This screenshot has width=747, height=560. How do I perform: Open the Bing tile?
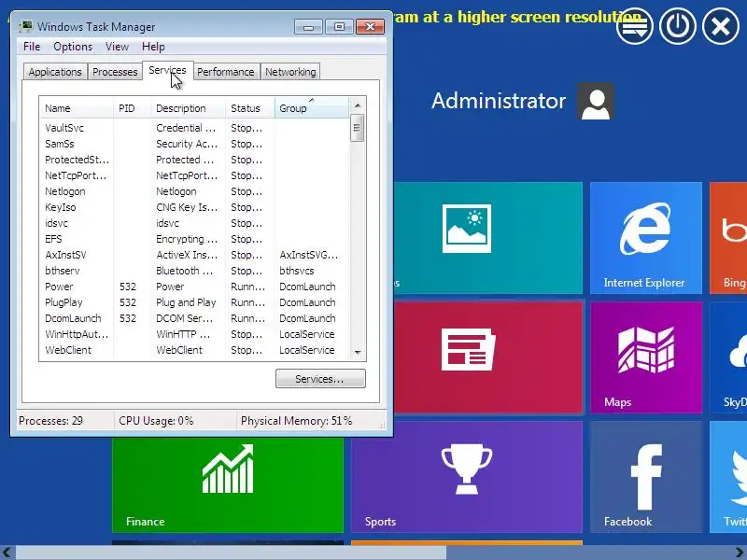click(x=728, y=238)
